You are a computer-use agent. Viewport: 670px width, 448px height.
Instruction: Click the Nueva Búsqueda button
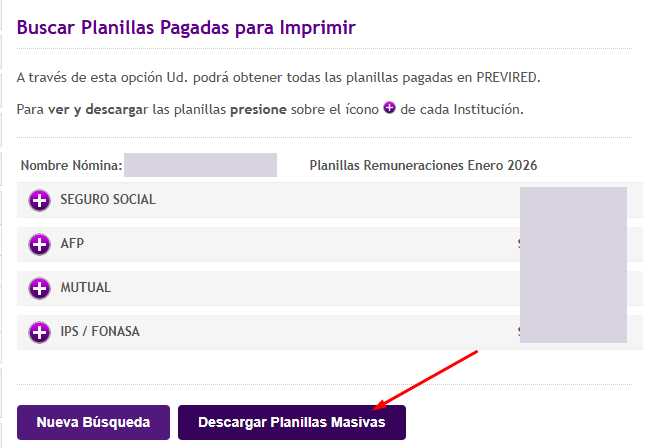[93, 422]
